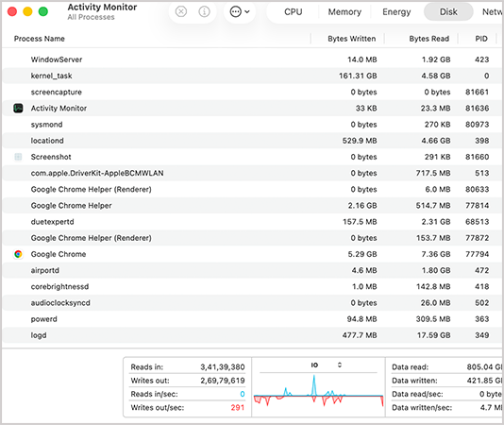504x425 pixels.
Task: Sort by PID column header
Action: (481, 39)
